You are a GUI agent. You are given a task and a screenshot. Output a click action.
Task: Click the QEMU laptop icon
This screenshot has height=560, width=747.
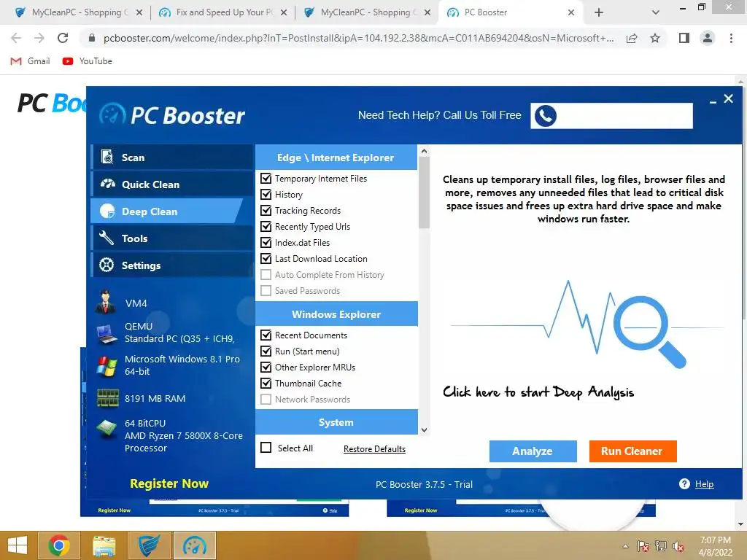[x=107, y=334]
